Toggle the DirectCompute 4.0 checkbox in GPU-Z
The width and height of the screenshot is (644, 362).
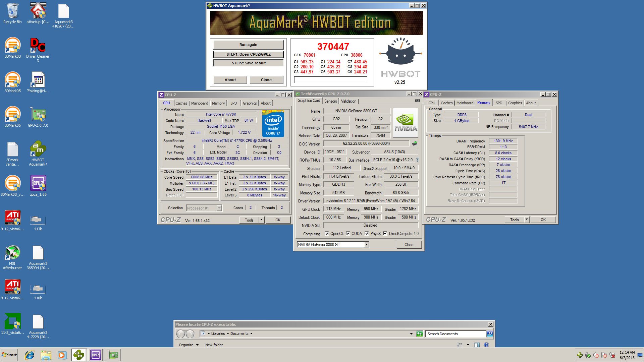point(385,234)
